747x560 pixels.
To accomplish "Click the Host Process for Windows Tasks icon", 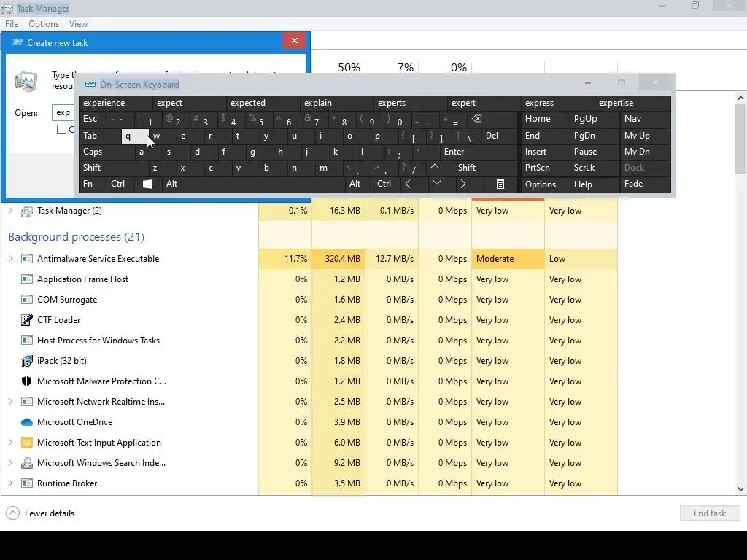I will click(x=27, y=341).
